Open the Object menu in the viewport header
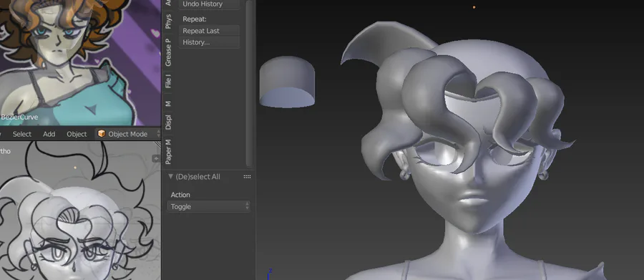Screen dimensions: 644x280 [x=77, y=134]
